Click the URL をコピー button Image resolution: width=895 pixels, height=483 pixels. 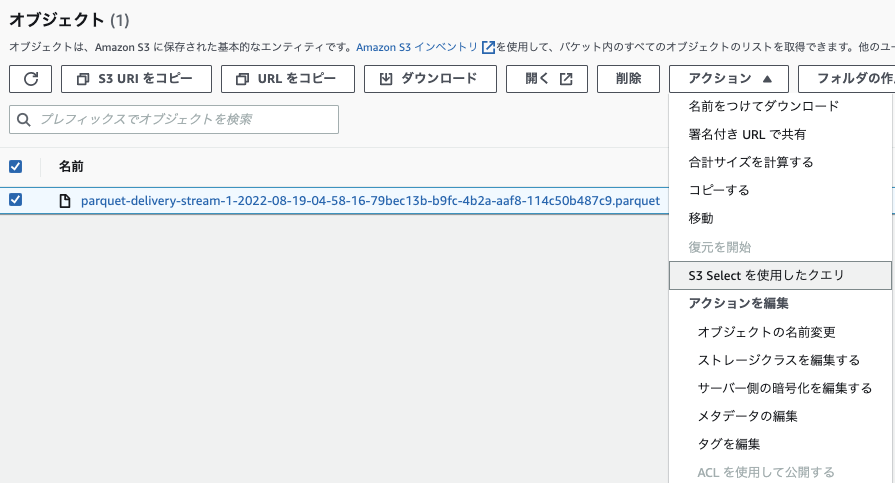tap(288, 79)
